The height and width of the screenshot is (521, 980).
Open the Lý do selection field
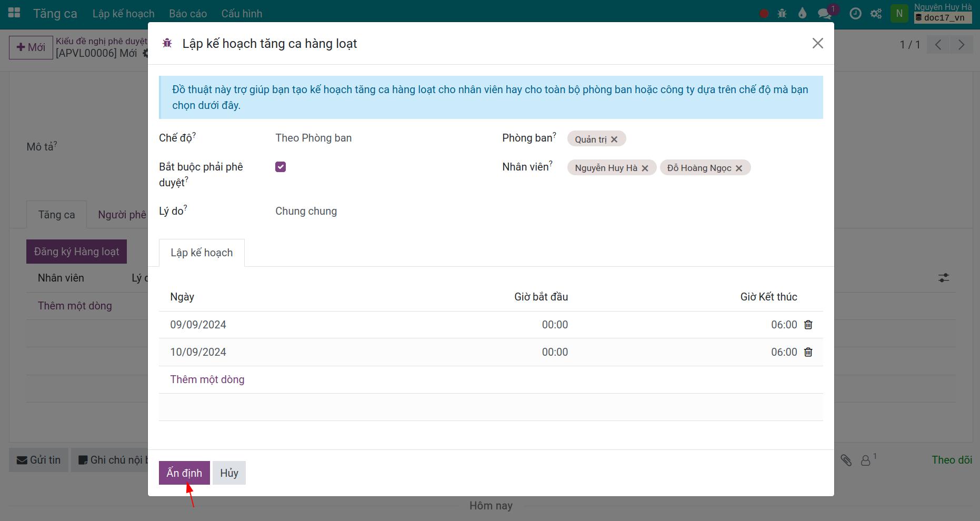pyautogui.click(x=379, y=211)
